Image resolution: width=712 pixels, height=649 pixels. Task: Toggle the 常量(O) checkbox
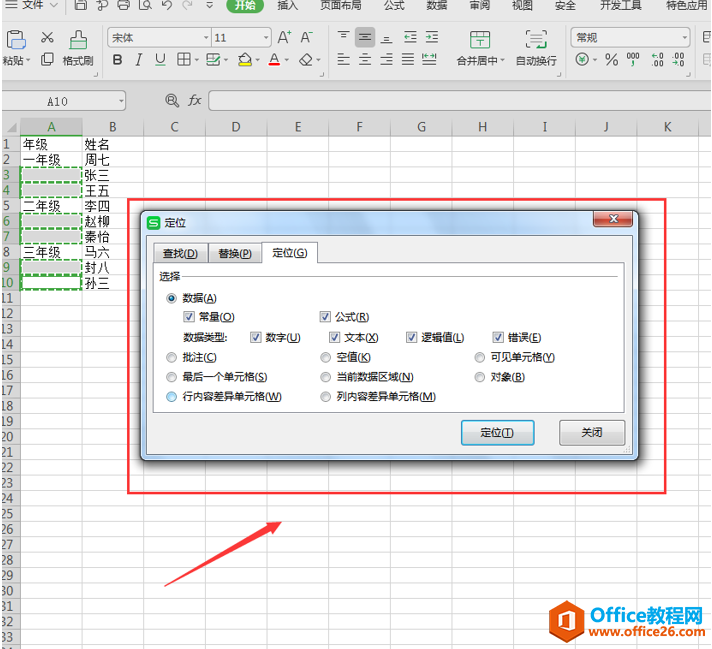[x=189, y=317]
